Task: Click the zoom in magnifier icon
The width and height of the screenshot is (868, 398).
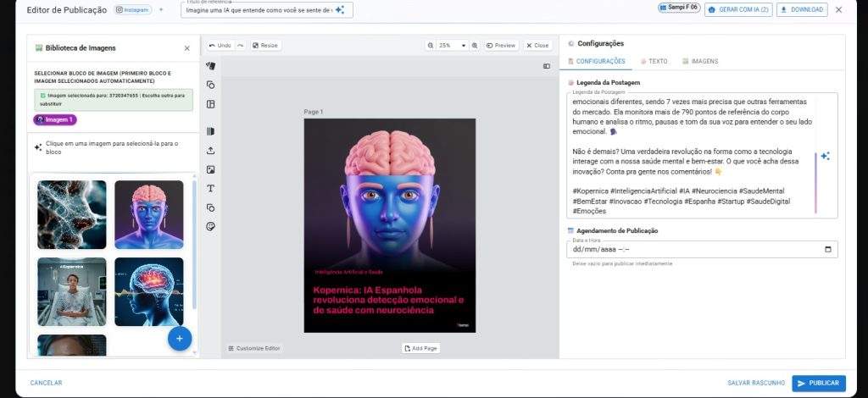Action: [x=475, y=46]
